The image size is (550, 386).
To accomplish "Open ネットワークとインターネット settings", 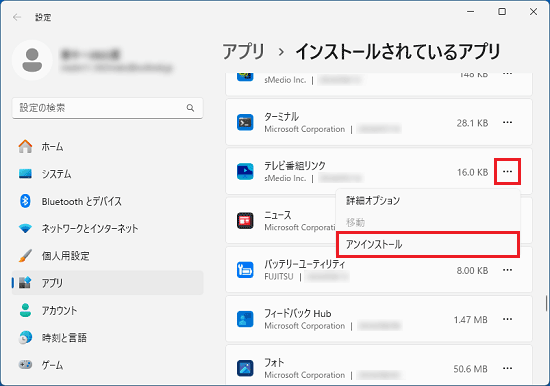I will 107,228.
